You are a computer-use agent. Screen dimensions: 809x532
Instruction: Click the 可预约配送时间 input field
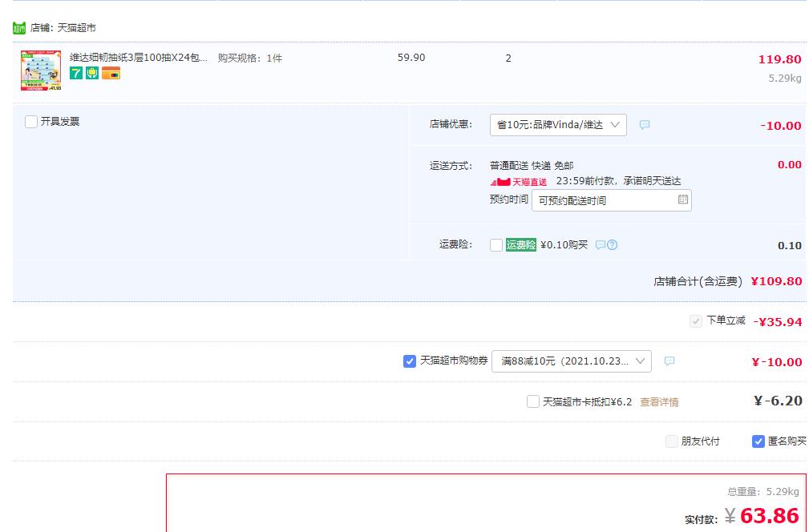pyautogui.click(x=612, y=200)
